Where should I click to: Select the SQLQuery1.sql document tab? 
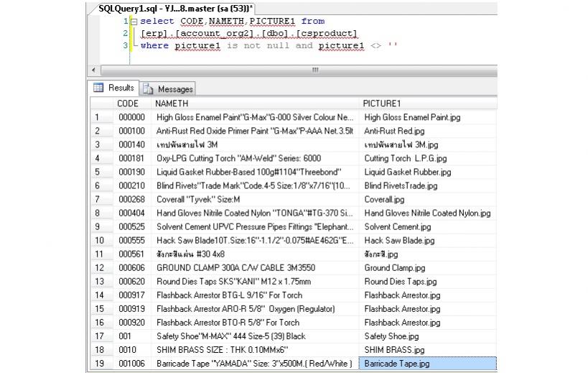[x=175, y=8]
